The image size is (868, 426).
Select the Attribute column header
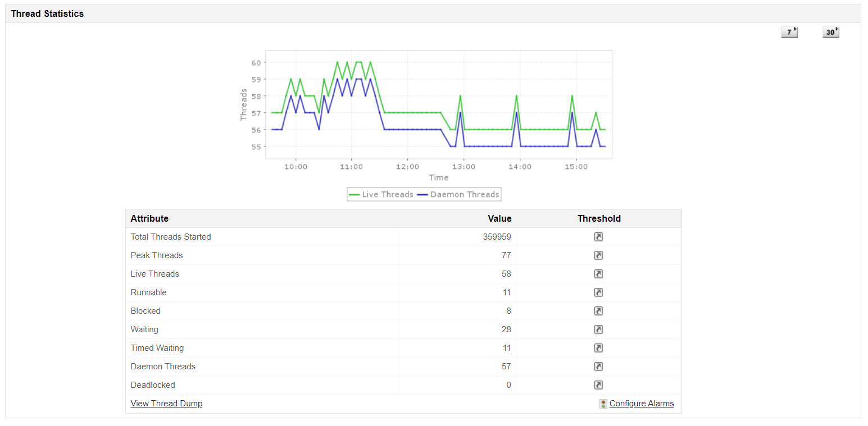pos(149,218)
